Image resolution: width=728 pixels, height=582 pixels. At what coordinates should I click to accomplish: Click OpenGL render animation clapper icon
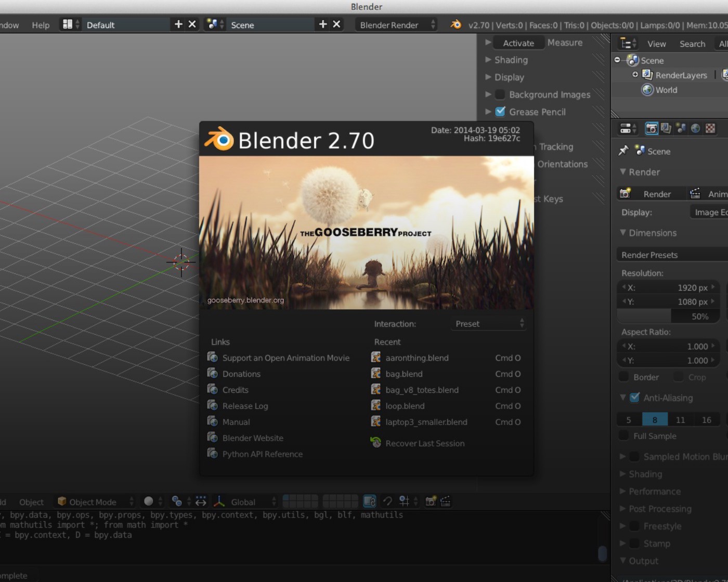pos(446,501)
